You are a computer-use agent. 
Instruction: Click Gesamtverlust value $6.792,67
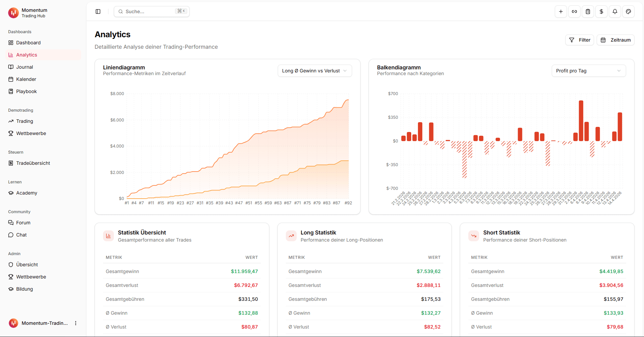[x=246, y=285]
